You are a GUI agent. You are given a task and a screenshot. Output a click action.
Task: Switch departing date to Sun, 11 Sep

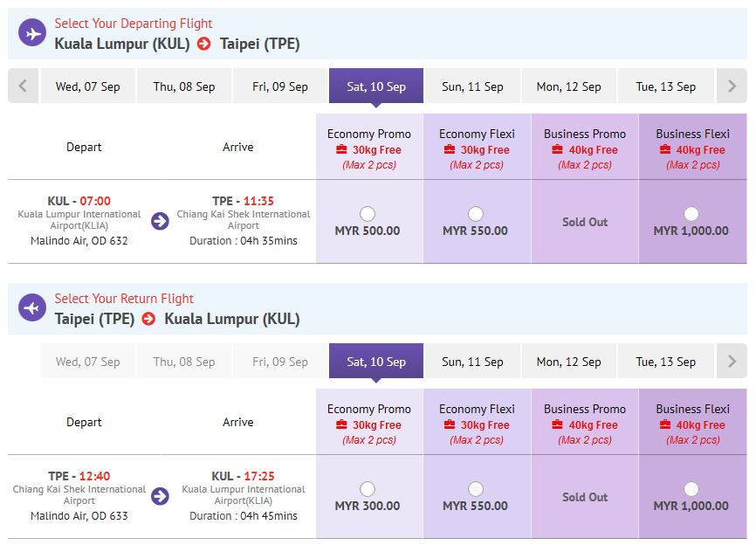[472, 86]
